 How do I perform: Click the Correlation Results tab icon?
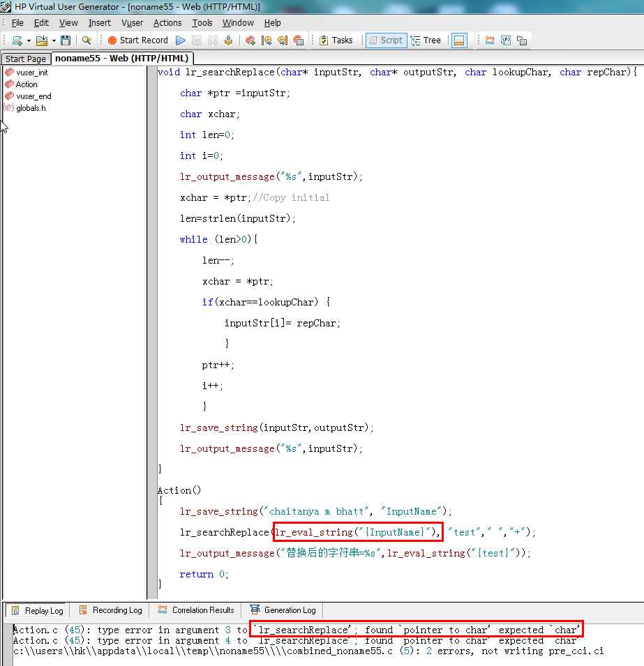click(163, 610)
